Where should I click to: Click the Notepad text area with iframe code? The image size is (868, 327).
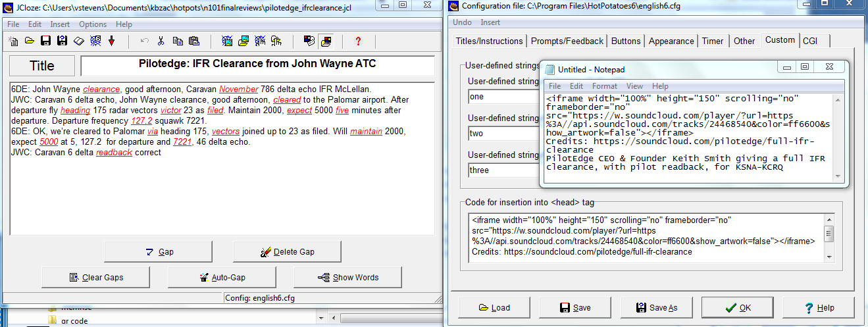click(x=688, y=137)
